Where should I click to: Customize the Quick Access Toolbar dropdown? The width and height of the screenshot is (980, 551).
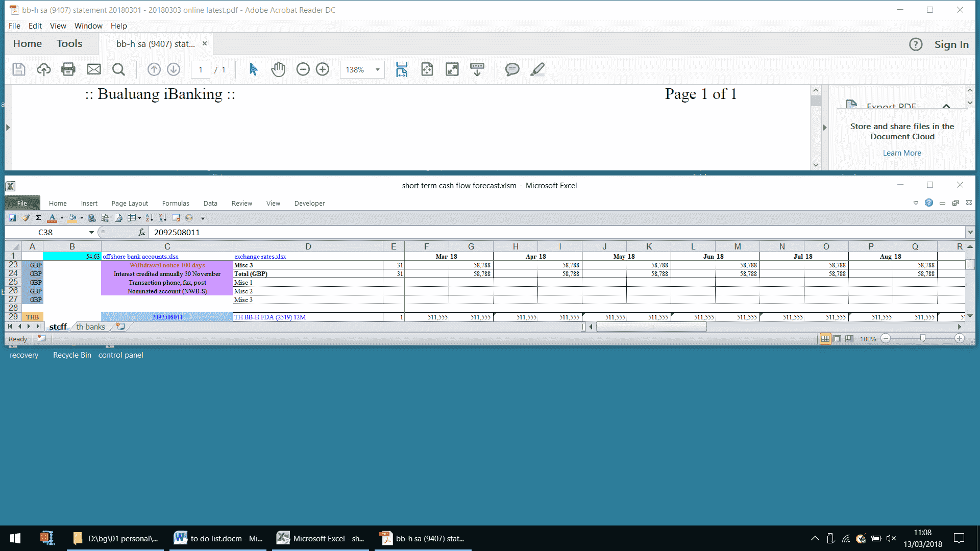coord(203,218)
